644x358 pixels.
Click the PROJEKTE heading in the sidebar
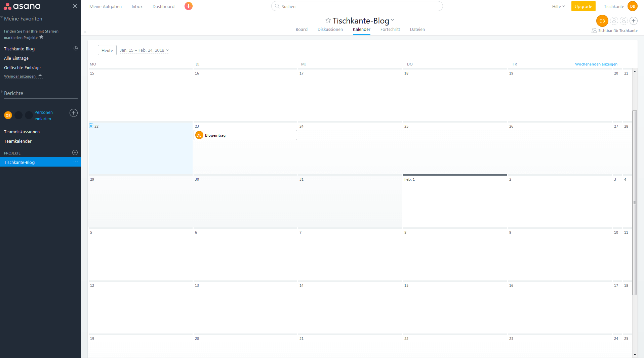pyautogui.click(x=12, y=153)
